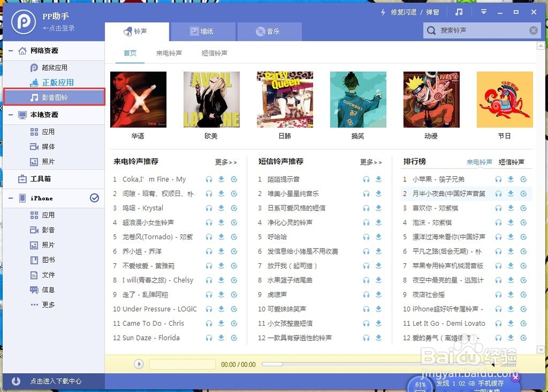This screenshot has width=548, height=392.
Task: Select the 首页 sub-tab
Action: click(130, 53)
